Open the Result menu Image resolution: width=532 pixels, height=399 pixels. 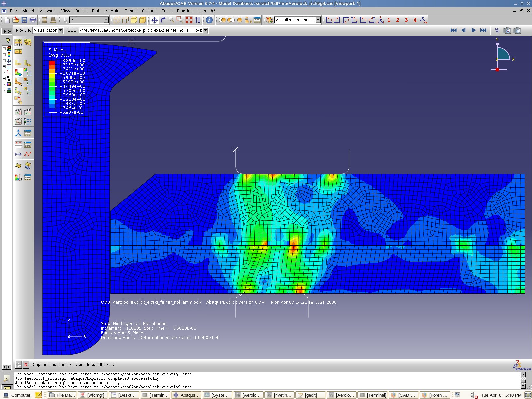tap(81, 11)
